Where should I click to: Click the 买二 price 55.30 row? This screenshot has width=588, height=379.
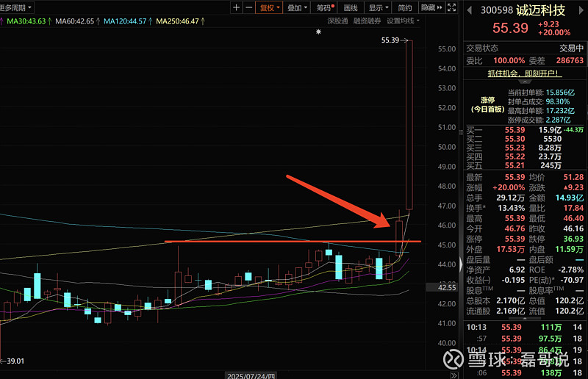(x=525, y=139)
